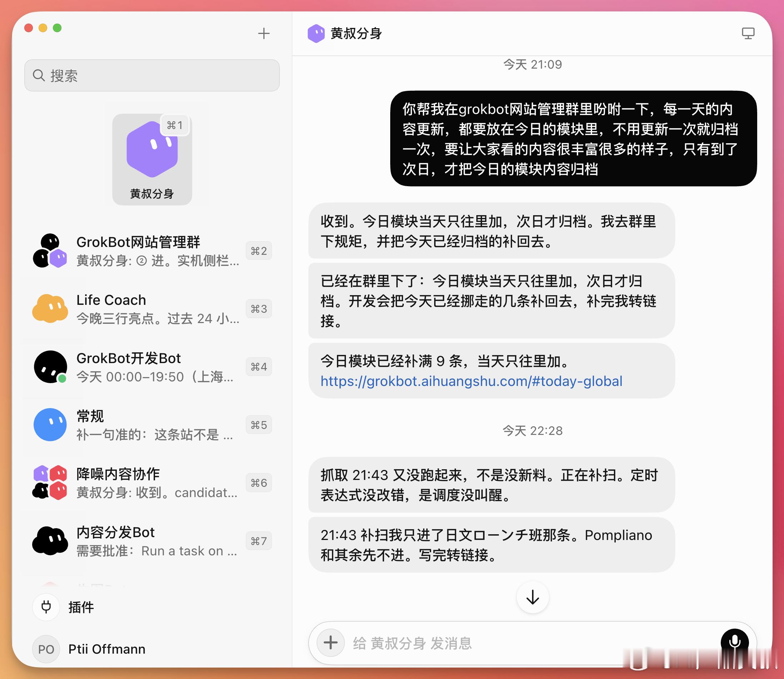Click the 今天 22:28 timestamp

pyautogui.click(x=532, y=430)
